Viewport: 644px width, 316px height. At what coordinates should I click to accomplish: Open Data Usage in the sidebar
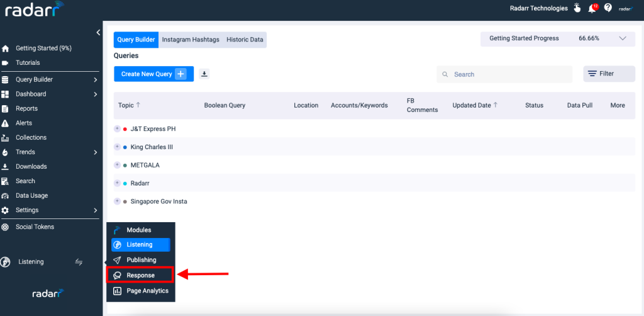coord(31,196)
